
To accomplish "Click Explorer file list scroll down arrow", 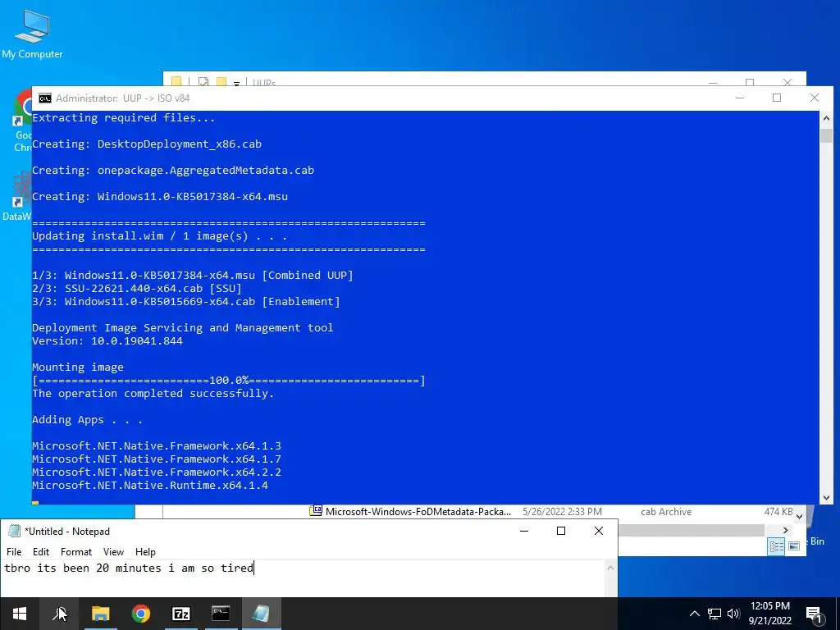I will pyautogui.click(x=799, y=517).
